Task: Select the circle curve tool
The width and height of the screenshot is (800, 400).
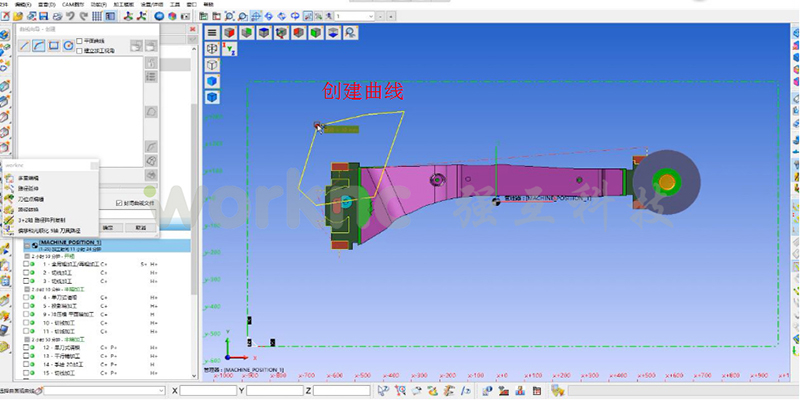Action: (67, 46)
